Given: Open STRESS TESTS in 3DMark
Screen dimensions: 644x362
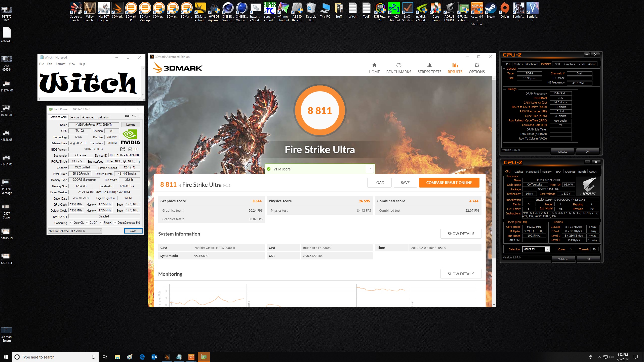Looking at the screenshot, I should (x=429, y=68).
